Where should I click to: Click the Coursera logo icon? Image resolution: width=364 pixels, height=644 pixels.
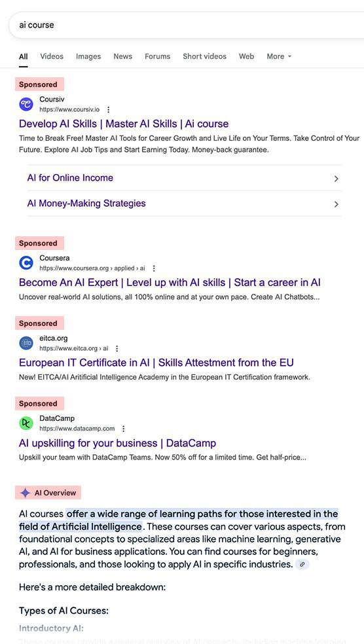tap(26, 263)
